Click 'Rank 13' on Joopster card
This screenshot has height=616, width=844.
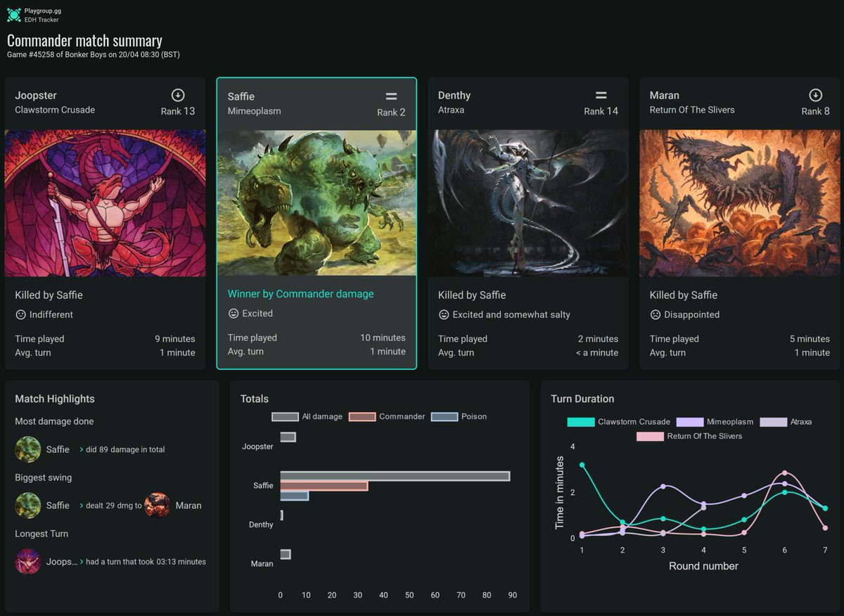click(178, 111)
